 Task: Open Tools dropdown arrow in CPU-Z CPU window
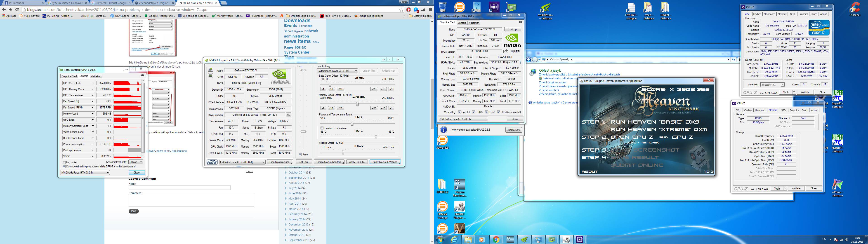click(x=795, y=92)
